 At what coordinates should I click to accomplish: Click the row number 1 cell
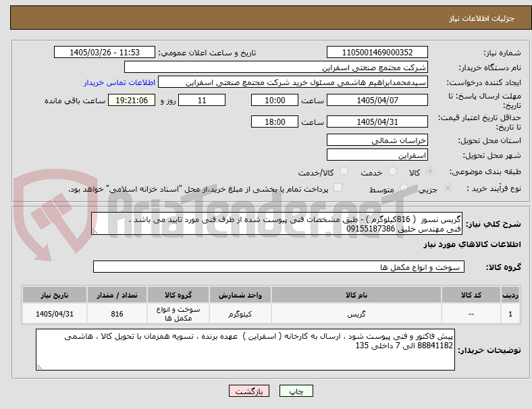[x=510, y=314]
